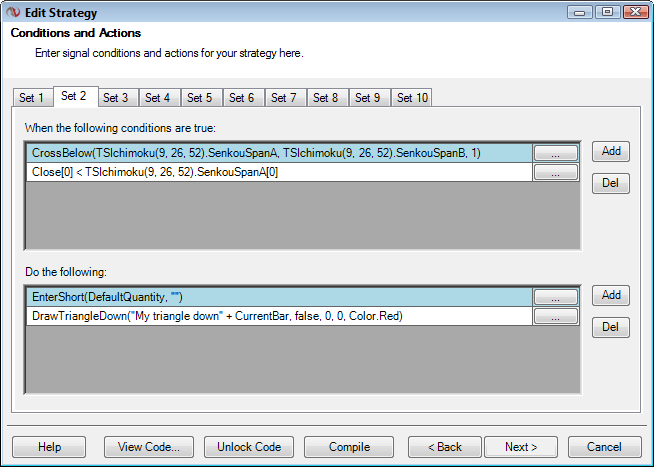Click the Help button

pos(49,447)
